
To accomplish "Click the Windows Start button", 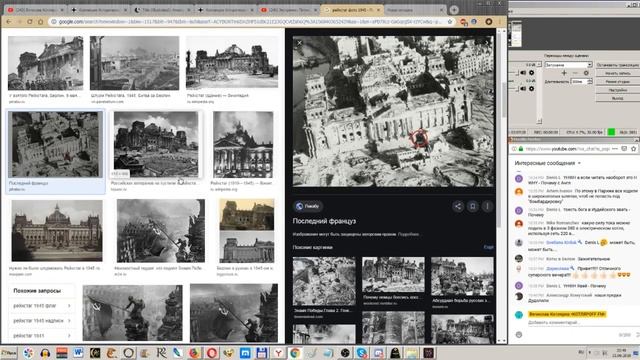I will [x=9, y=353].
